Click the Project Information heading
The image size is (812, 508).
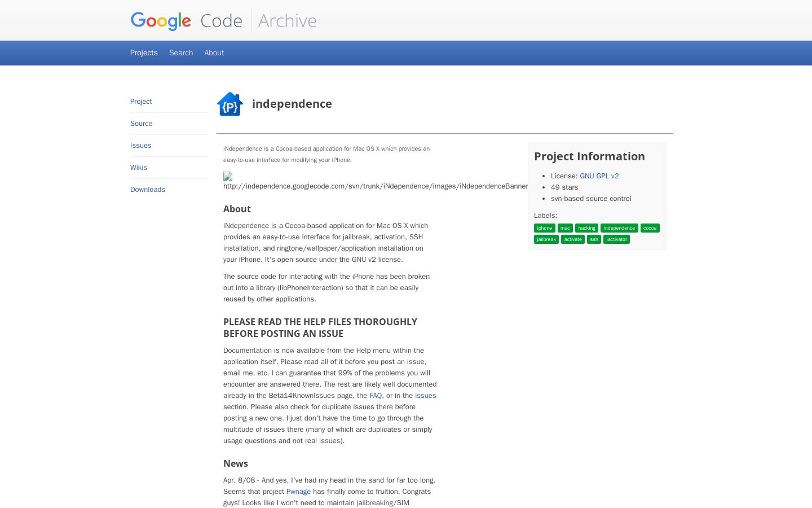tap(589, 156)
